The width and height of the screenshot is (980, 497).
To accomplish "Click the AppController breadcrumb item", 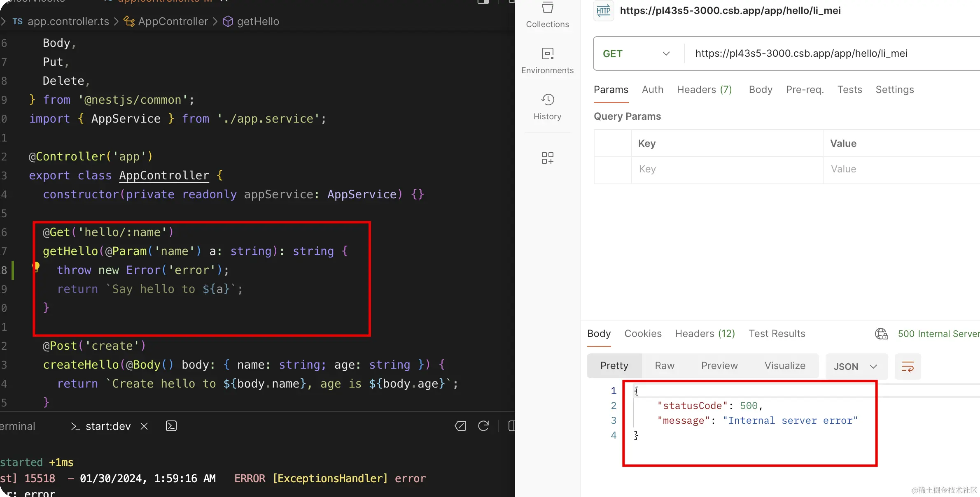I will (166, 21).
